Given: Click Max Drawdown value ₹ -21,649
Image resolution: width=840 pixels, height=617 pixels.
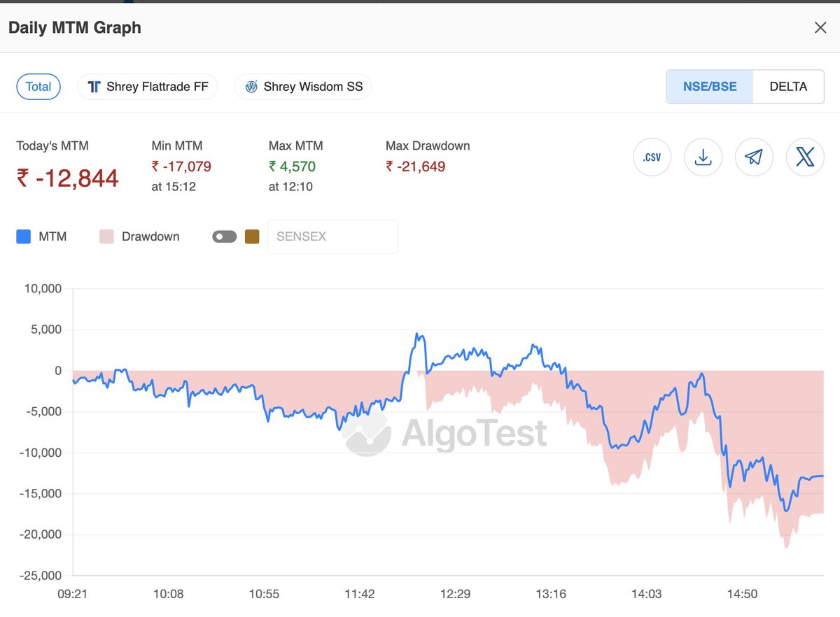Looking at the screenshot, I should point(416,166).
